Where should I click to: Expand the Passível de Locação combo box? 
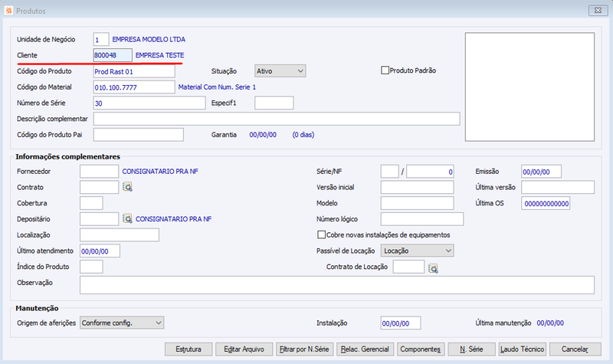coord(417,251)
